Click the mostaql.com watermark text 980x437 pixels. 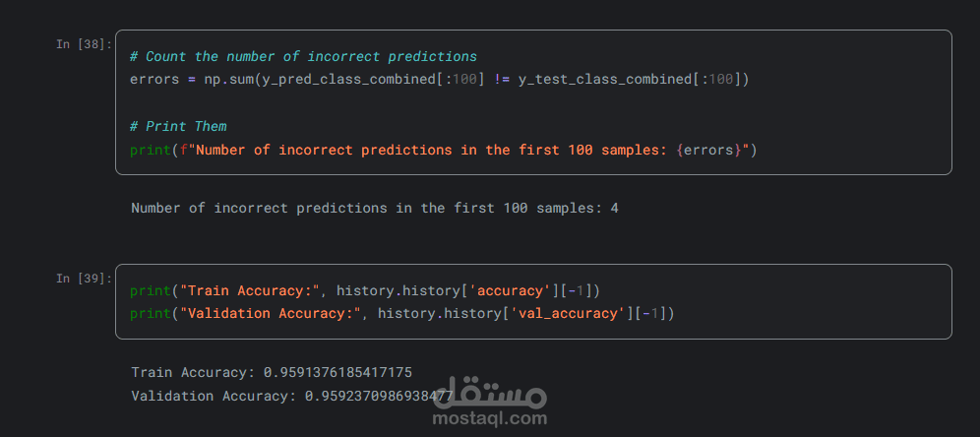pos(489,418)
